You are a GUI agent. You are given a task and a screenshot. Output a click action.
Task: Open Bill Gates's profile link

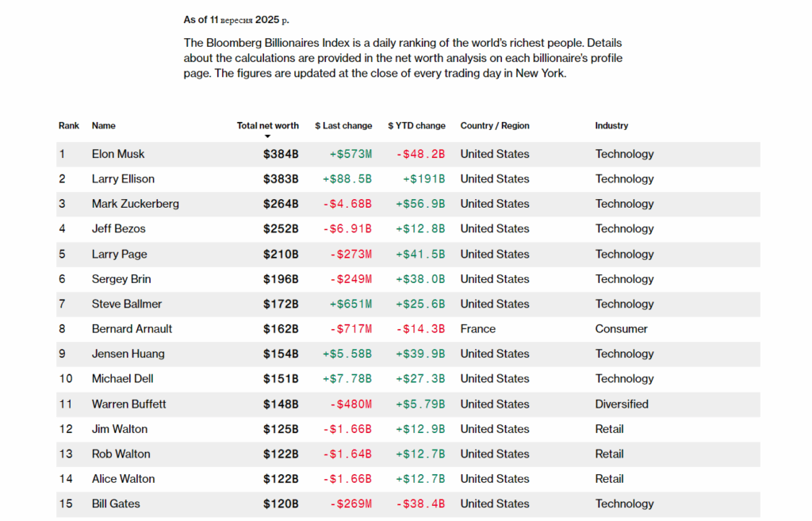point(116,504)
